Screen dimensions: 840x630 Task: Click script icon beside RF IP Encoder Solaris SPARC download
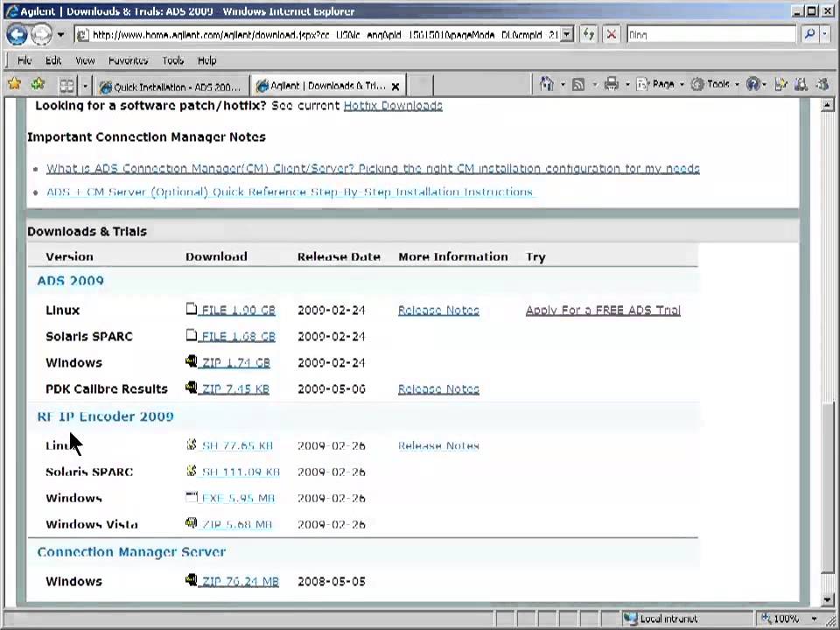pos(192,470)
